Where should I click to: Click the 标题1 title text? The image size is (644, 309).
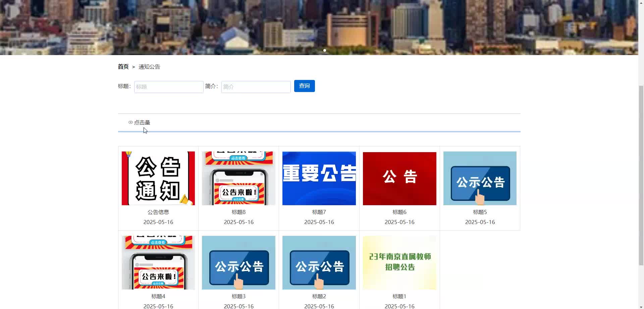(x=399, y=297)
